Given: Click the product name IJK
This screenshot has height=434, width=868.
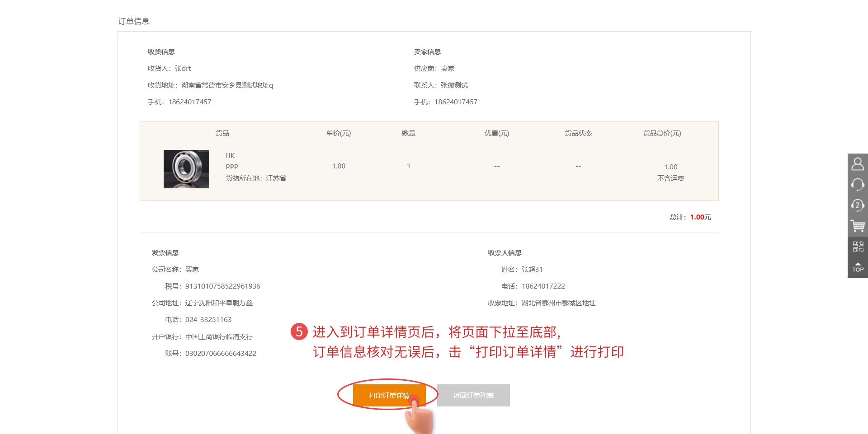Looking at the screenshot, I should click(230, 156).
